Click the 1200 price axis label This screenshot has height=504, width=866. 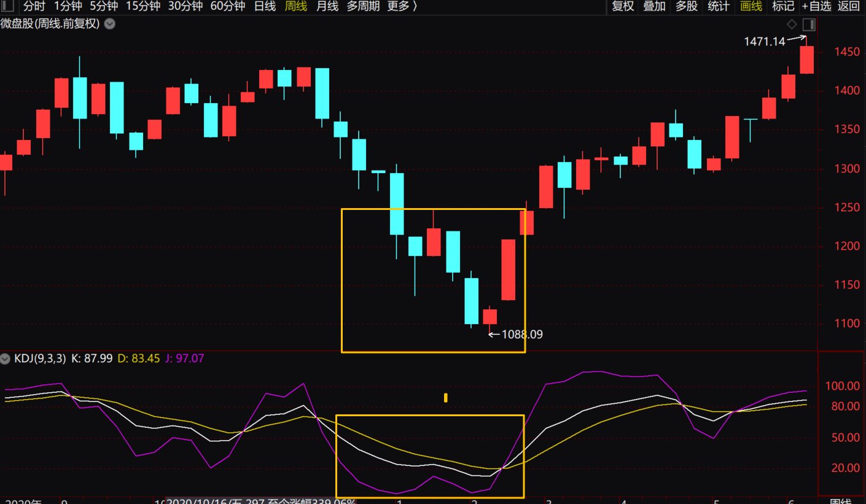click(847, 246)
